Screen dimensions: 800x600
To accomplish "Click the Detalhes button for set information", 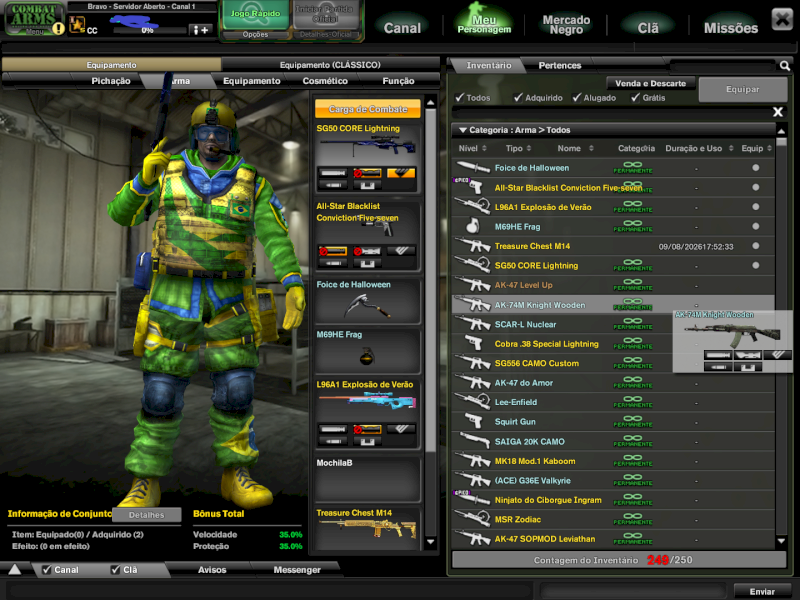I will point(146,515).
